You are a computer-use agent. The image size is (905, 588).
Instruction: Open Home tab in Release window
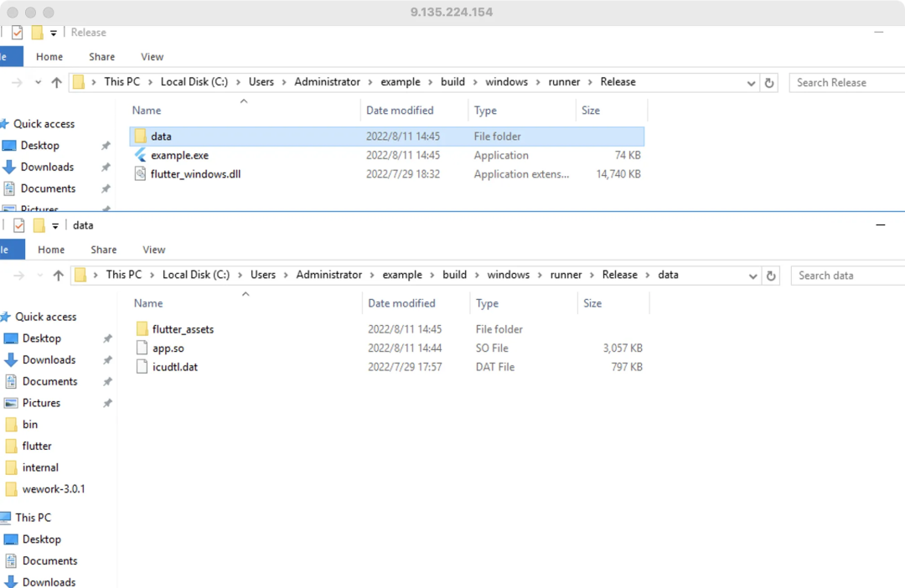pyautogui.click(x=49, y=57)
